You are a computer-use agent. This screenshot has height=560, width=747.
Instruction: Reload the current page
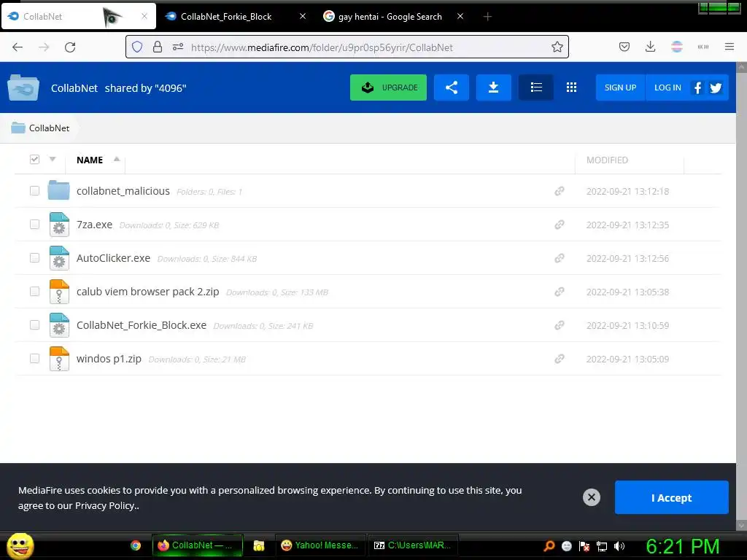click(70, 47)
